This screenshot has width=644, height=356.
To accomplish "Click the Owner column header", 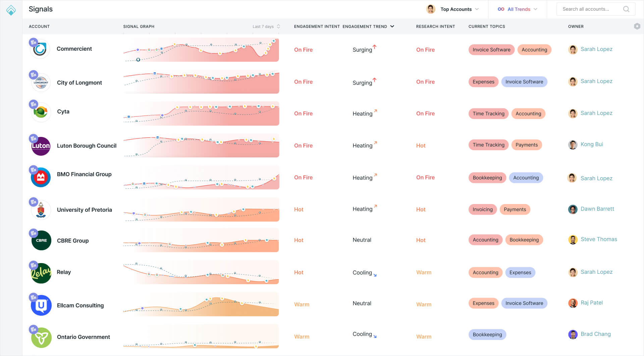I will [576, 27].
